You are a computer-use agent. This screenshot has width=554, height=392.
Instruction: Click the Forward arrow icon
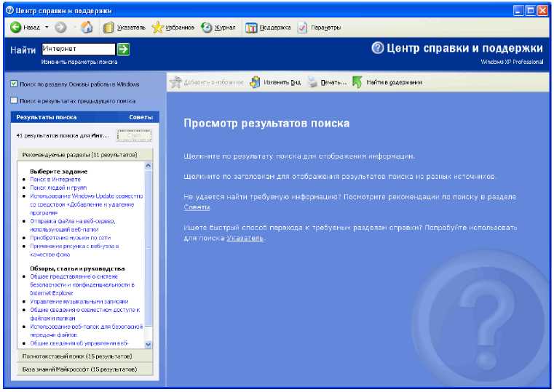pos(60,27)
